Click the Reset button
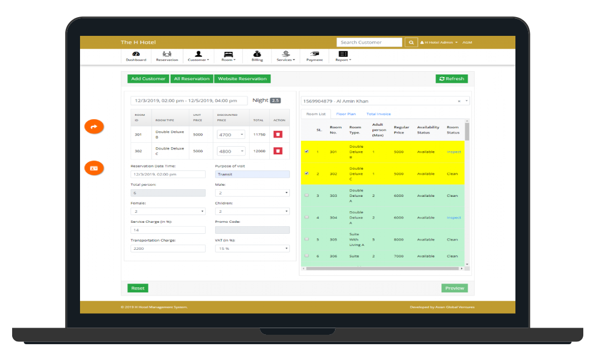This screenshot has height=364, width=596. coord(137,288)
